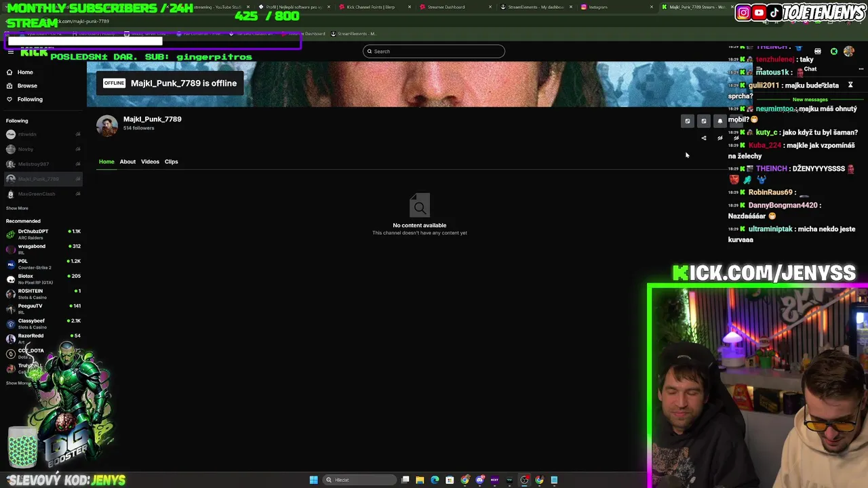
Task: Select the channel Home tab
Action: (106, 161)
